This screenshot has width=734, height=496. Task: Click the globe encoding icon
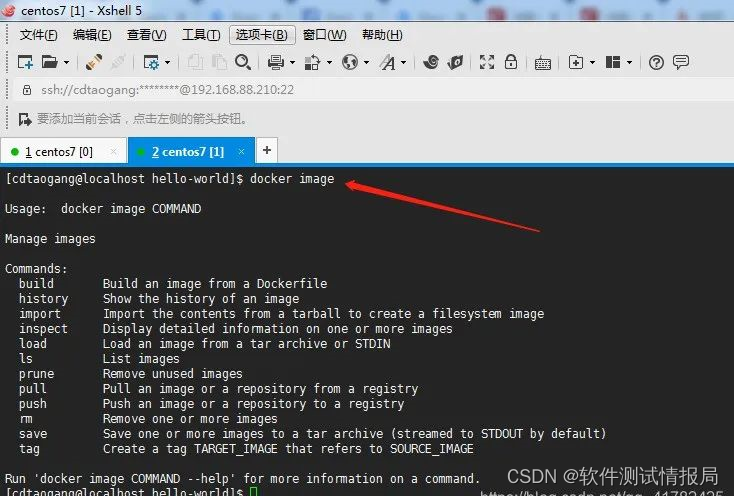coord(350,62)
